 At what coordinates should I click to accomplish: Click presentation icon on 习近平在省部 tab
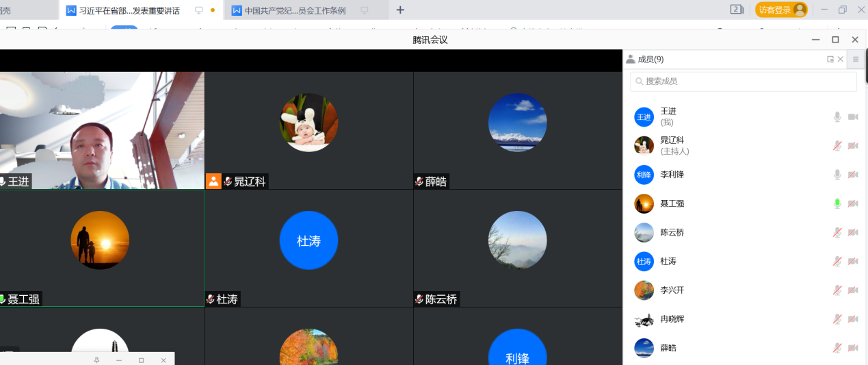tap(199, 10)
